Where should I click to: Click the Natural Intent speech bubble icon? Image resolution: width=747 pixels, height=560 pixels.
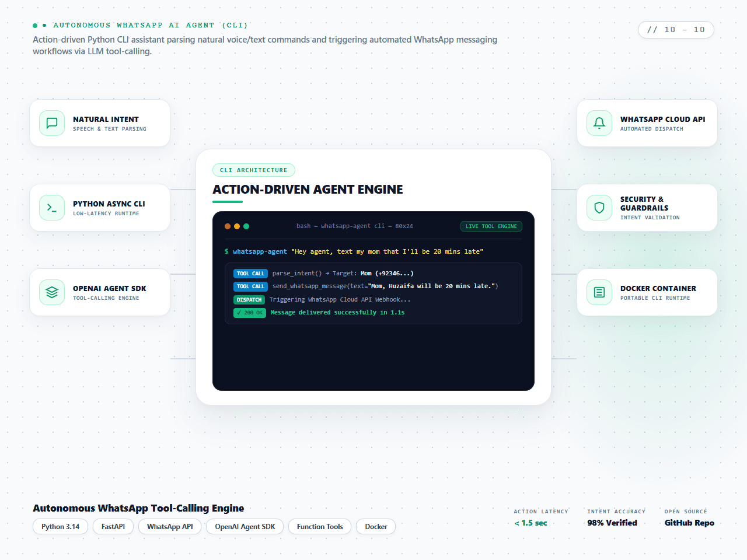(52, 123)
